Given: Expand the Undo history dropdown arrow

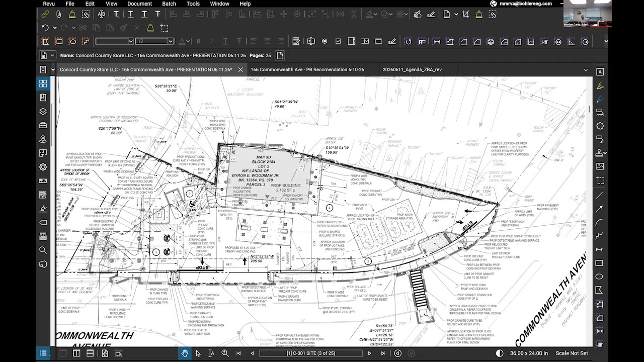Looking at the screenshot, I should click(54, 28).
